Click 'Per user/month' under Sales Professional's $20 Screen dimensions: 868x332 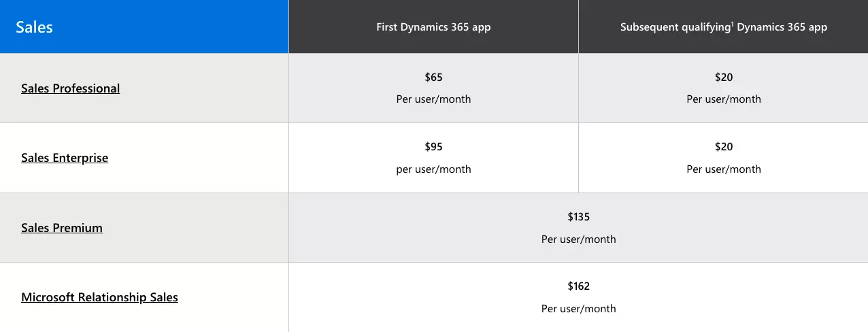[724, 99]
